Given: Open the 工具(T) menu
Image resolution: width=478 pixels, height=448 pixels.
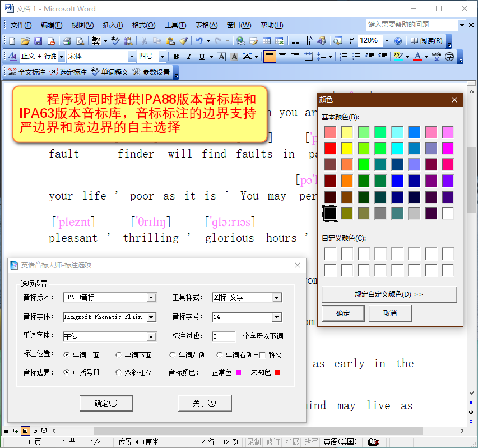Looking at the screenshot, I should (x=175, y=25).
